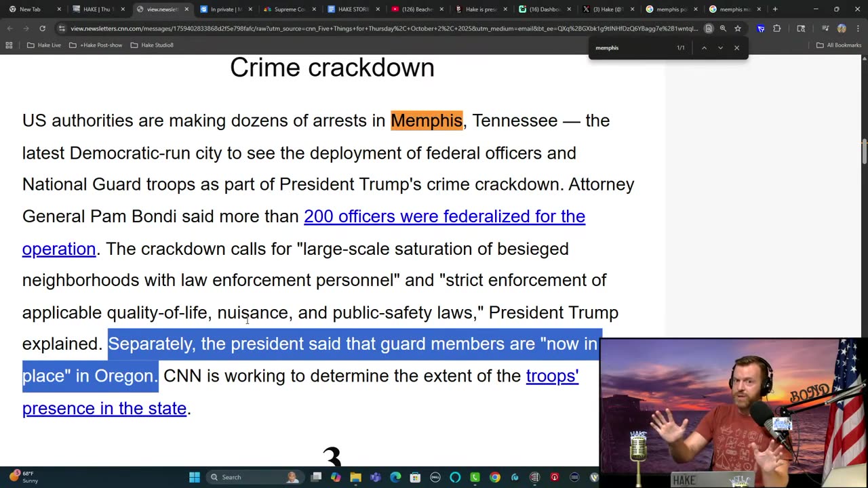Close the New Tab tab
The height and width of the screenshot is (488, 868).
click(x=59, y=9)
